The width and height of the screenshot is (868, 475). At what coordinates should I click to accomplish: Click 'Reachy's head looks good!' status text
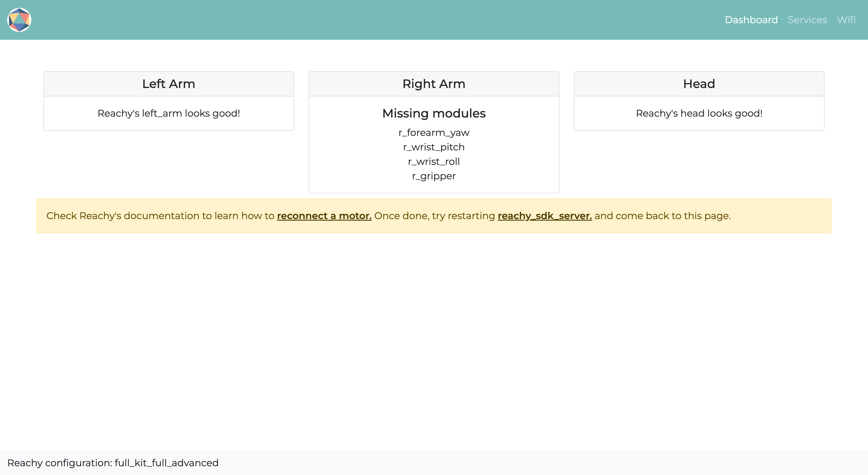tap(699, 114)
